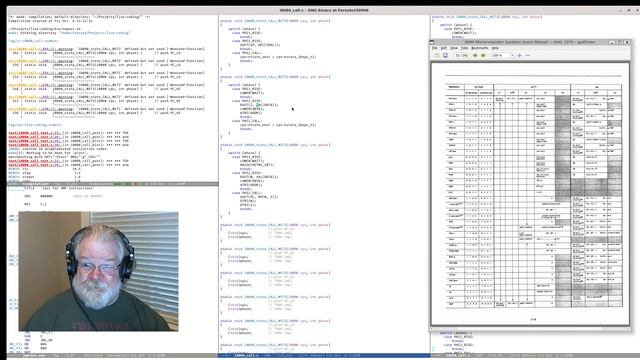The width and height of the screenshot is (640, 360).
Task: Click the GNU Emacs window title bar
Action: (x=323, y=10)
